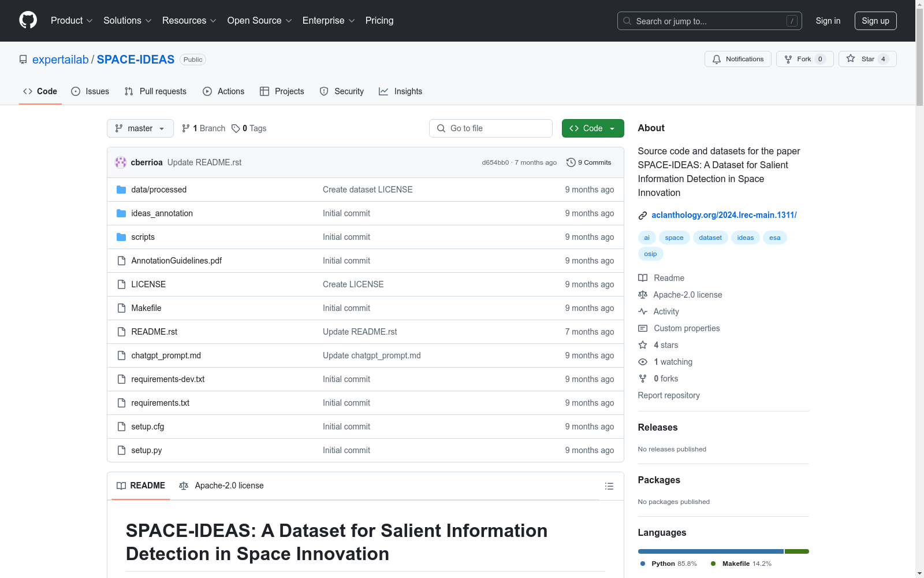The width and height of the screenshot is (924, 578).
Task: Open the Activity link in About
Action: [658, 312]
